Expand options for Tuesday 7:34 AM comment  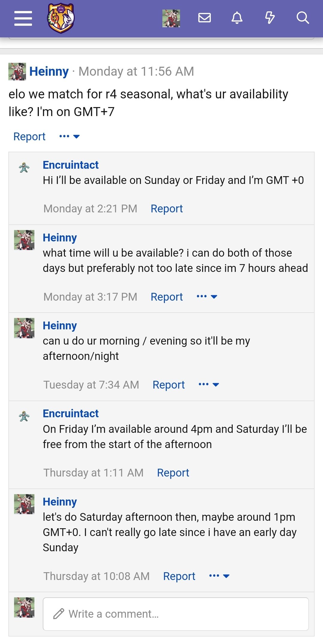(209, 385)
